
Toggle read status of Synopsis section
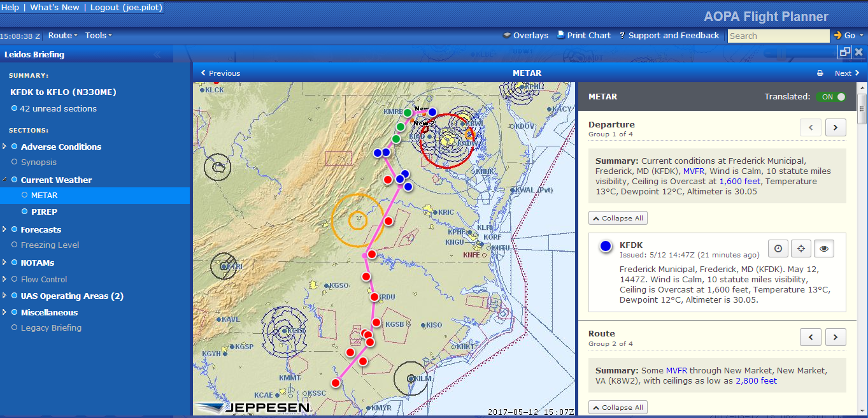pyautogui.click(x=15, y=162)
